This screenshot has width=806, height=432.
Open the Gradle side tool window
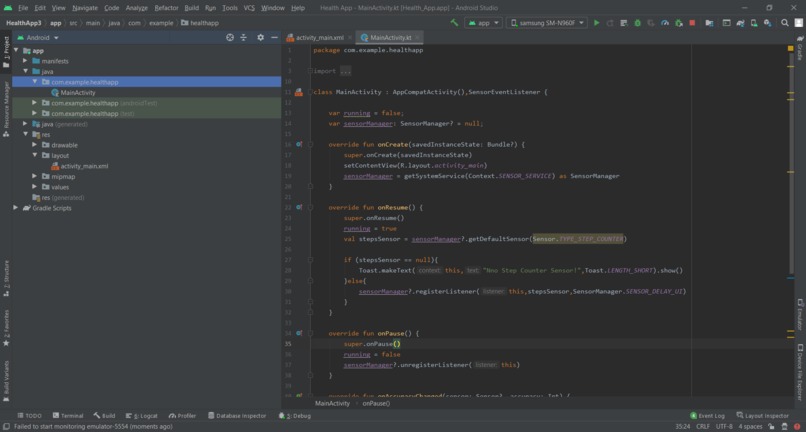(x=800, y=48)
